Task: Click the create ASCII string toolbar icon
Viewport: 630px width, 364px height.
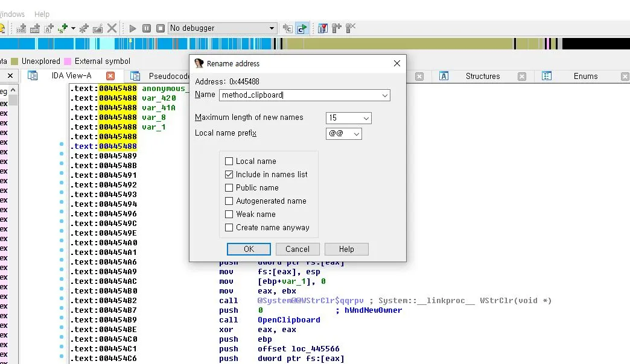Action: coord(49,28)
